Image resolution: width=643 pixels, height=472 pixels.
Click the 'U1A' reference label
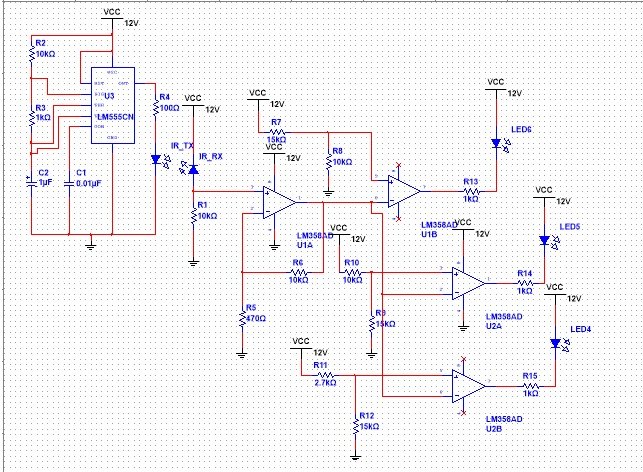pos(305,245)
